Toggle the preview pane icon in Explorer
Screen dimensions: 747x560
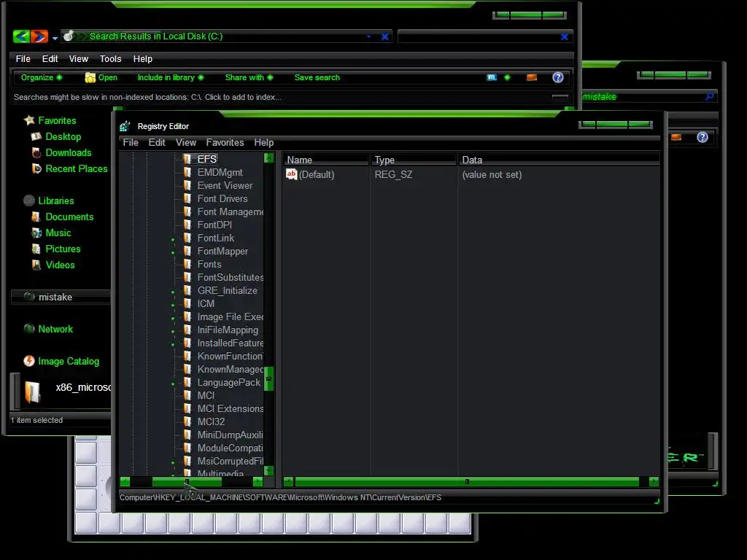click(532, 77)
